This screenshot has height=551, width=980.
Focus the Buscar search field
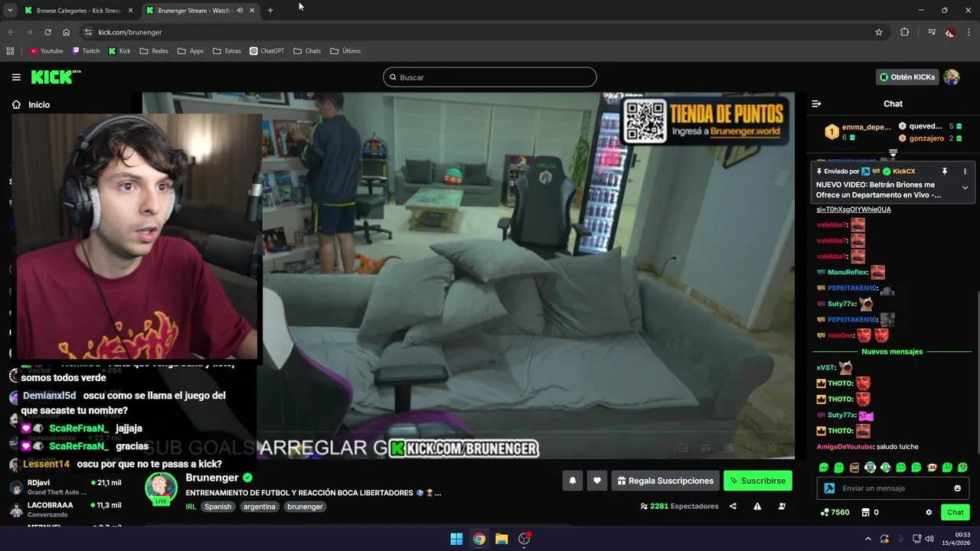tap(490, 77)
